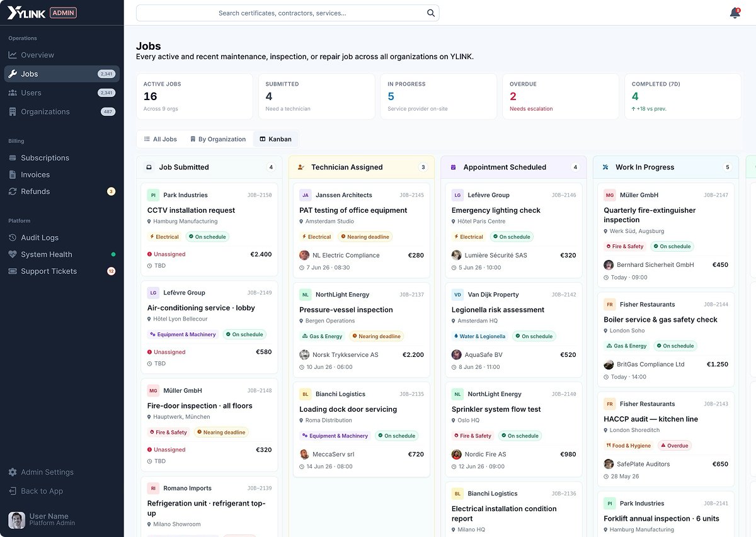Click the job ID "JOB-2145"
Viewport: 756px width, 537px height.
coord(412,195)
